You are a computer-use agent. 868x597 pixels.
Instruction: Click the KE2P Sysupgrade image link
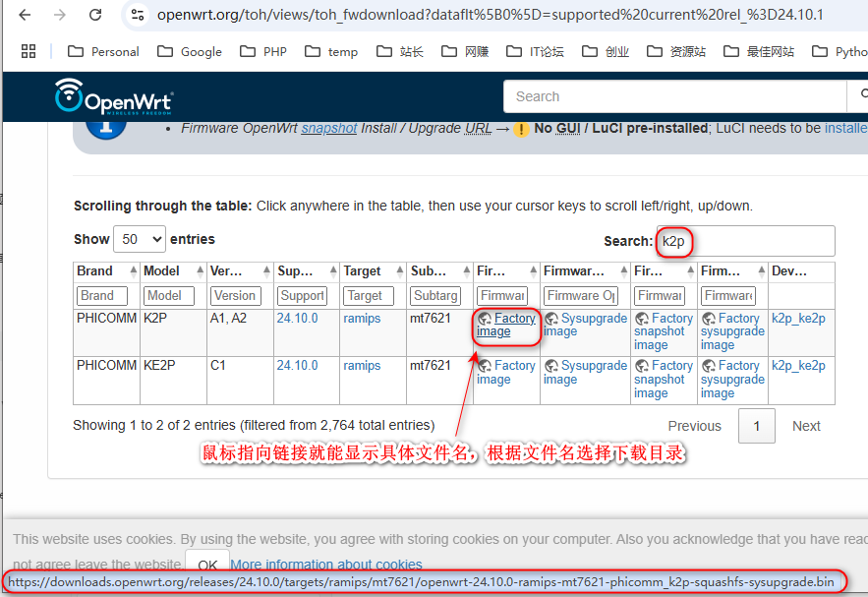[586, 372]
